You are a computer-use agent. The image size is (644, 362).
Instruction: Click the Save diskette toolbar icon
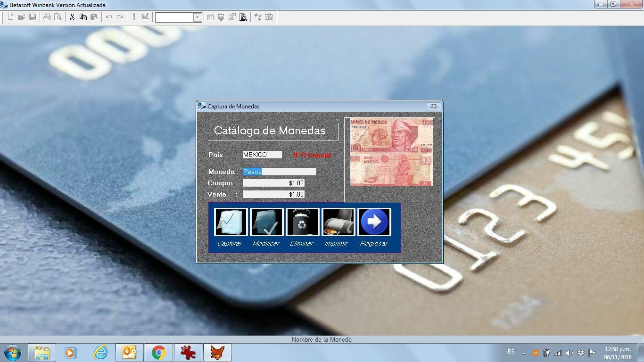(33, 17)
